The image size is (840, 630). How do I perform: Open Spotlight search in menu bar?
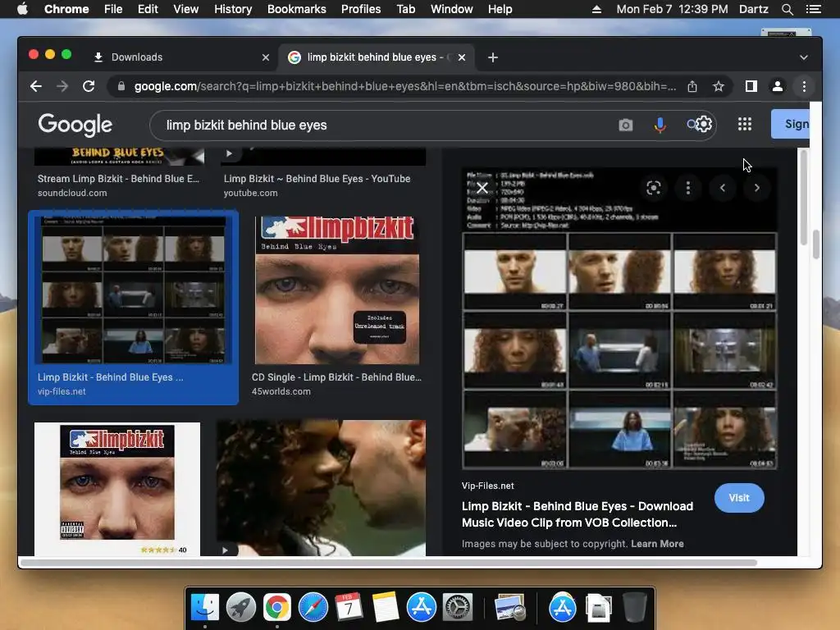tap(787, 9)
